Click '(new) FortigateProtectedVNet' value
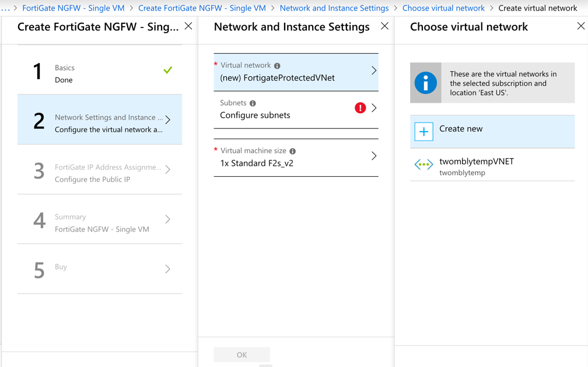 277,78
